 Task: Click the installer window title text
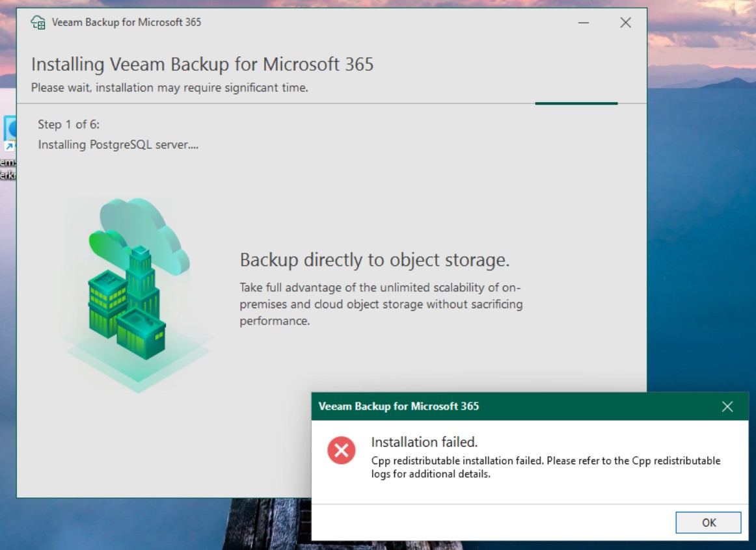pyautogui.click(x=126, y=23)
